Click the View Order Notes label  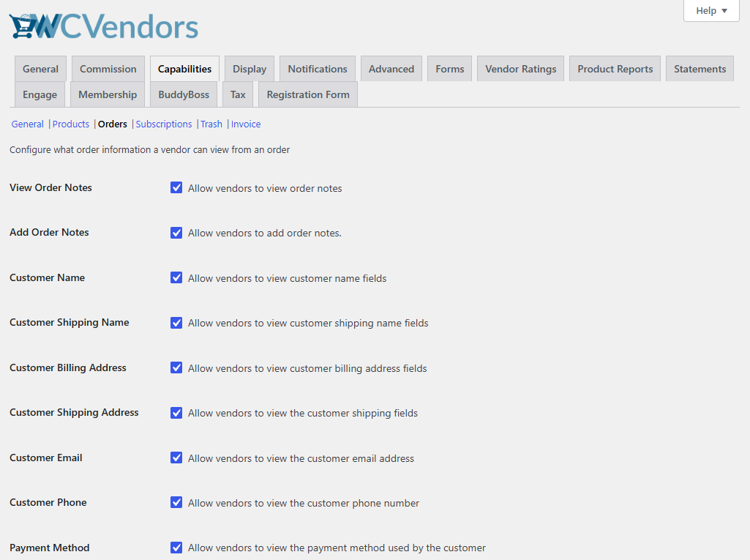[x=50, y=187]
